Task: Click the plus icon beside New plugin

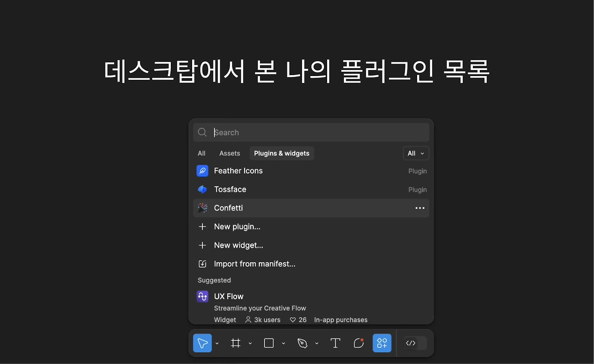Action: [202, 227]
